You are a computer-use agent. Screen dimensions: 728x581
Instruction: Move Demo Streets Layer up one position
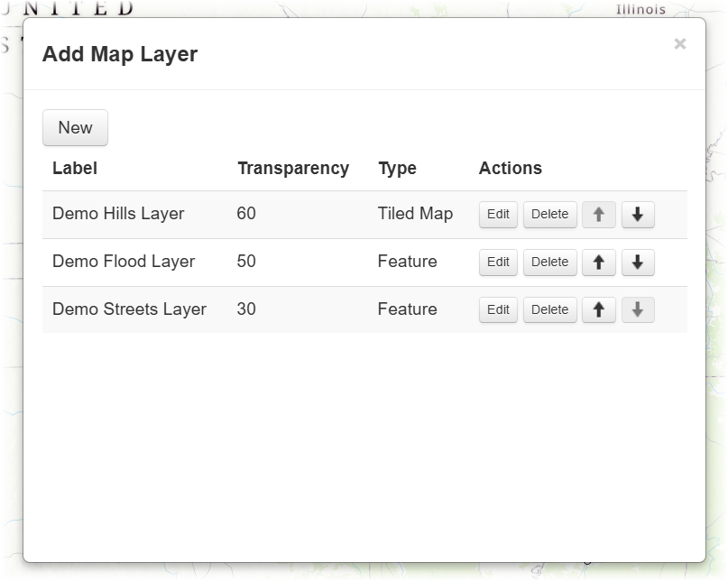point(598,309)
